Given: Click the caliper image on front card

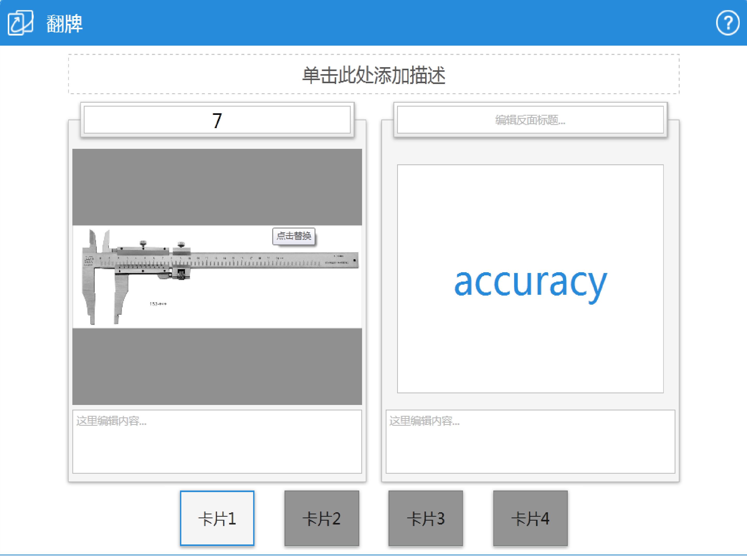Looking at the screenshot, I should coord(217,277).
